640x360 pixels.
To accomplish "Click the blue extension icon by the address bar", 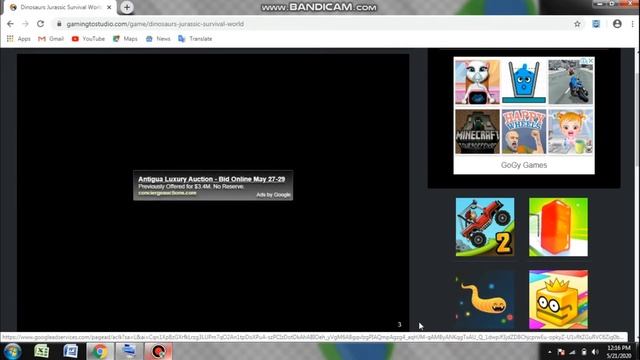I will click(596, 24).
